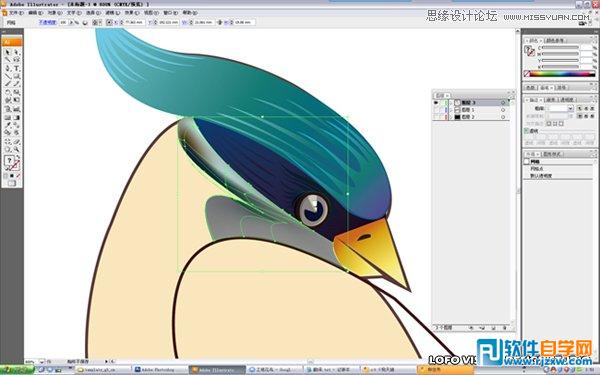Screen dimensions: 600x375
Task: Select the Selection arrow tool
Action: tap(7, 52)
